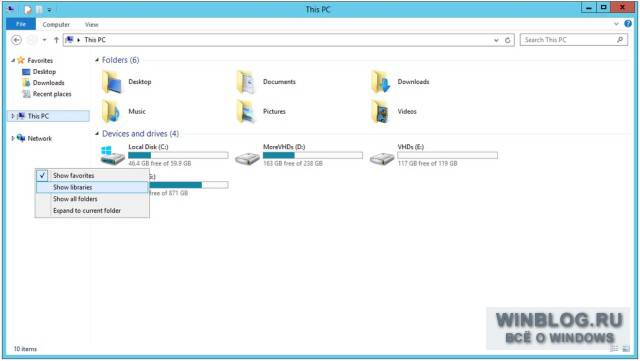Open the Help question mark icon

(x=628, y=24)
